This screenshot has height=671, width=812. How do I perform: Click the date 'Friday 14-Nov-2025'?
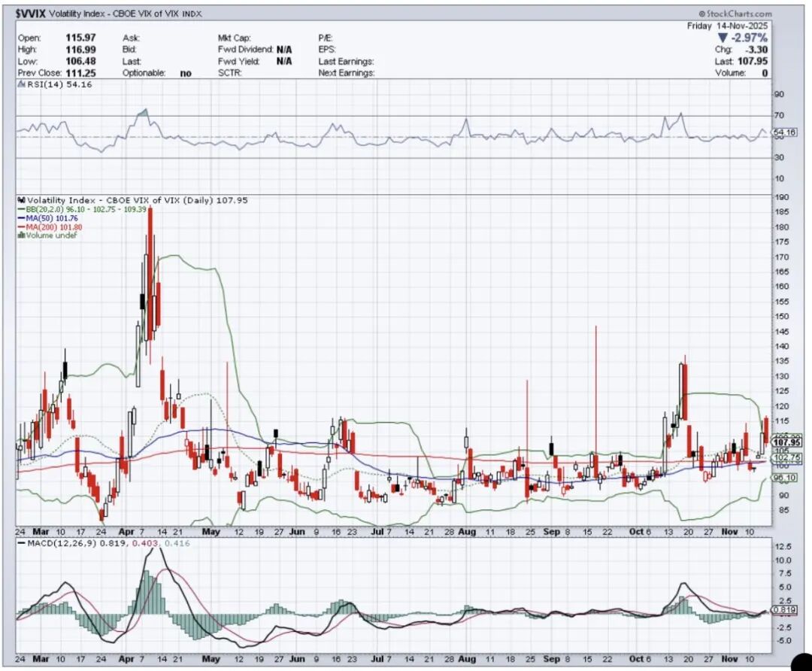point(728,26)
